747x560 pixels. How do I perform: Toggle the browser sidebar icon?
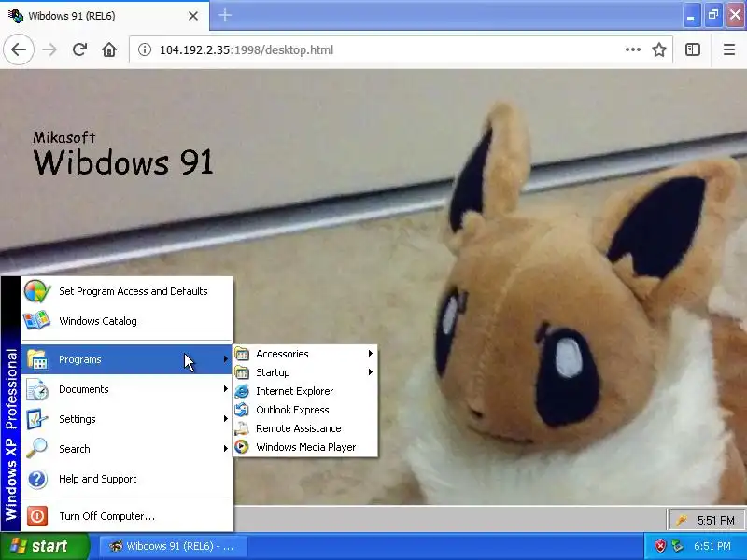pos(693,49)
